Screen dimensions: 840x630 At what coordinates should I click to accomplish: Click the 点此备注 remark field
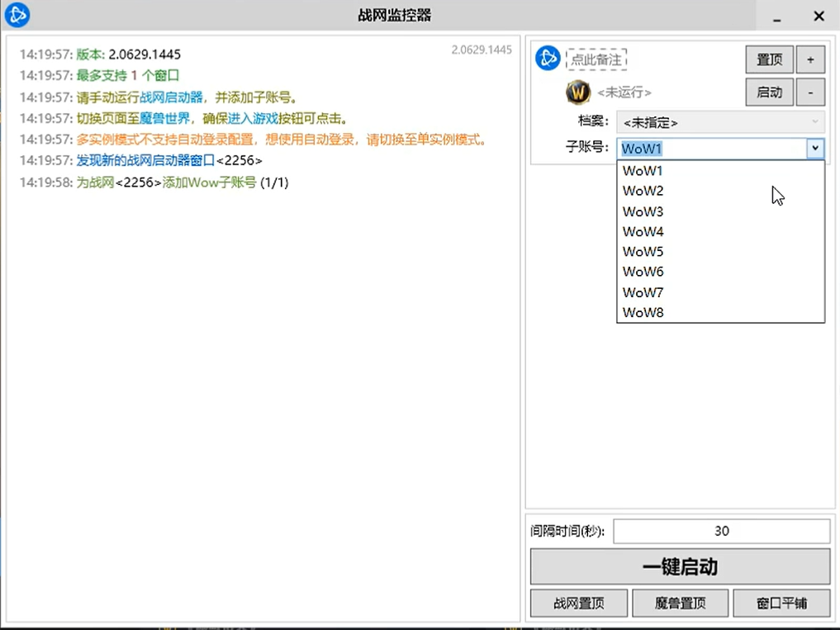click(596, 59)
